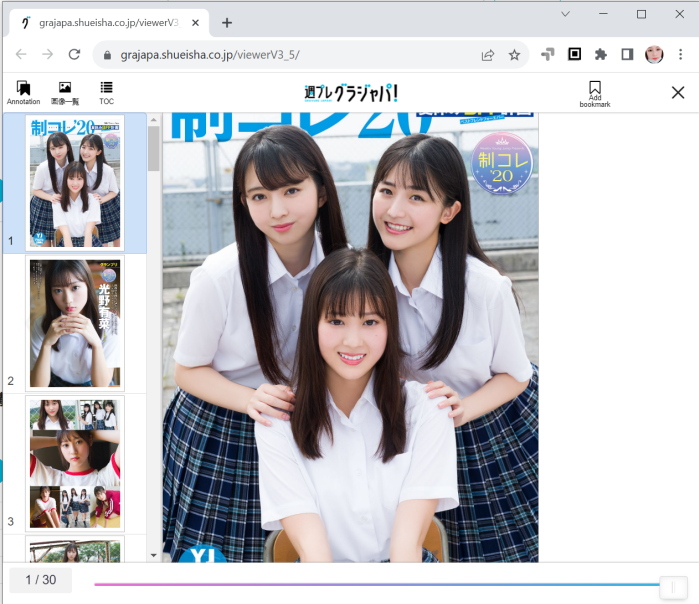Screen dimensions: 699x604
Task: Open the Chrome three-dot menu
Action: tap(680, 54)
